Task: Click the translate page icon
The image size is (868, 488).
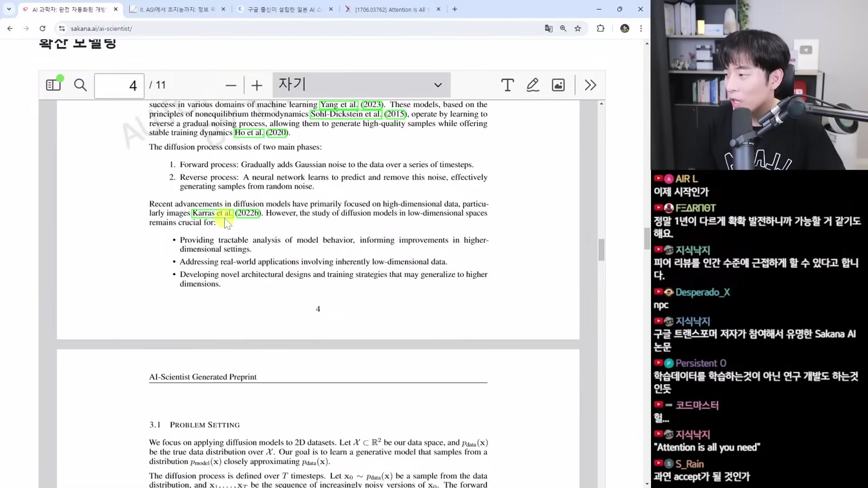Action: 549,28
